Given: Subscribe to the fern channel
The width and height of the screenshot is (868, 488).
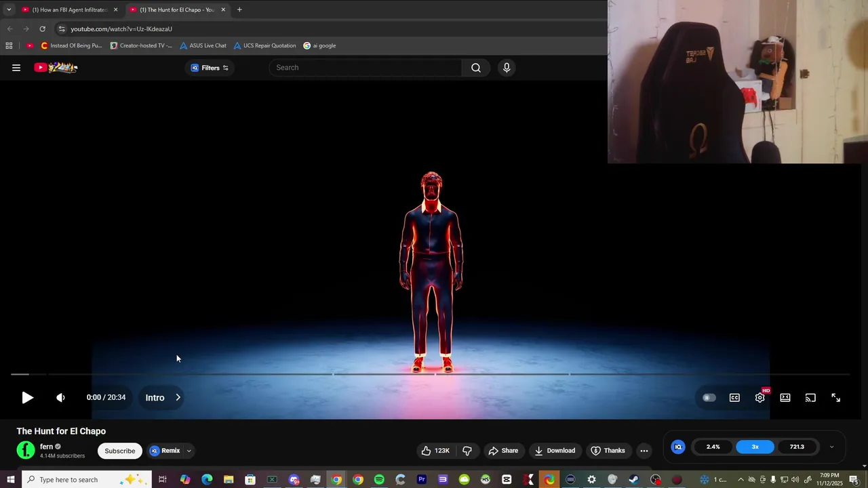Looking at the screenshot, I should click(x=120, y=451).
